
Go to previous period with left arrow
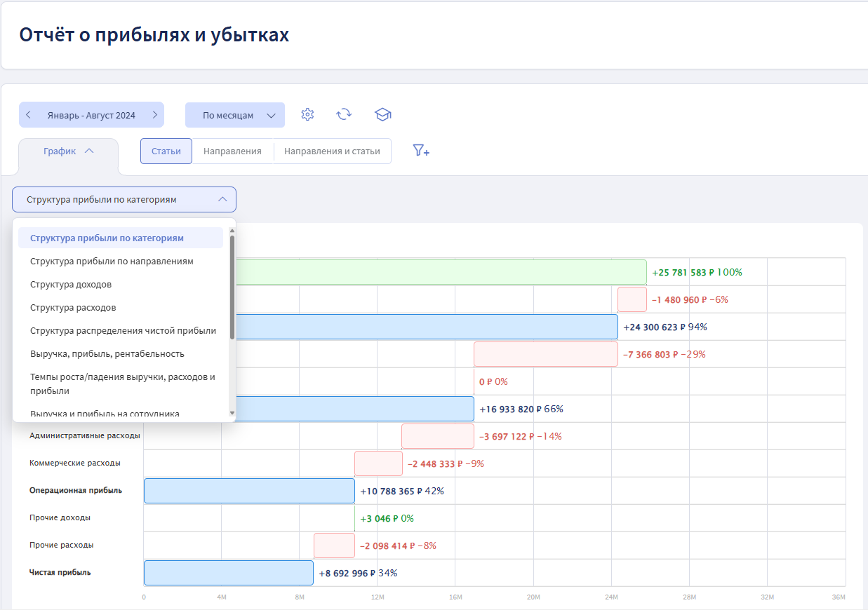28,115
